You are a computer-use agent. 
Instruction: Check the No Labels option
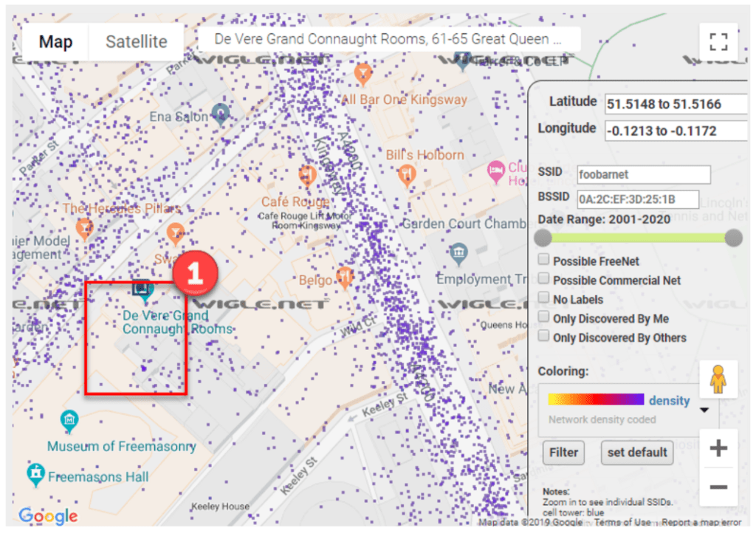pyautogui.click(x=544, y=297)
